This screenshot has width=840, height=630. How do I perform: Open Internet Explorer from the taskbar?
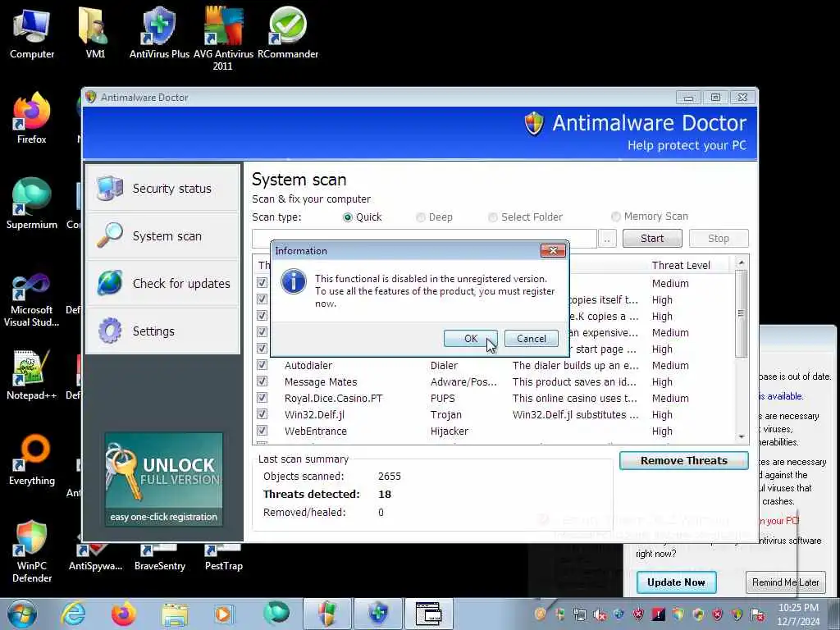coord(73,614)
